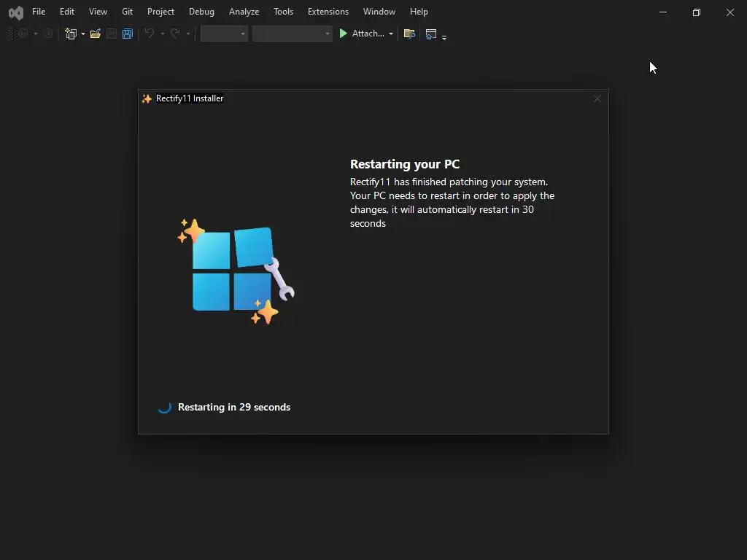Click the spinning progress indicator
The image size is (747, 560).
pyautogui.click(x=165, y=407)
